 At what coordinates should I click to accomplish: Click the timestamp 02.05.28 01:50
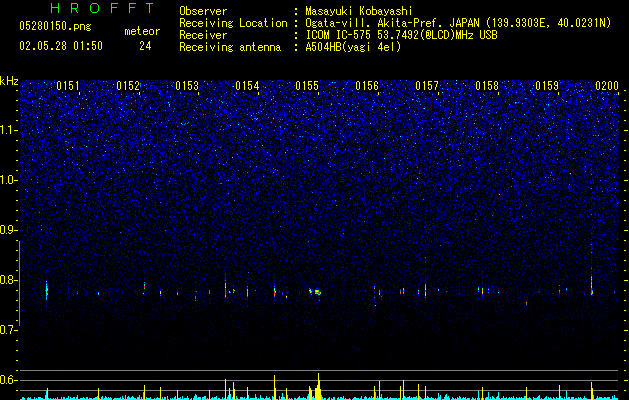click(x=61, y=46)
